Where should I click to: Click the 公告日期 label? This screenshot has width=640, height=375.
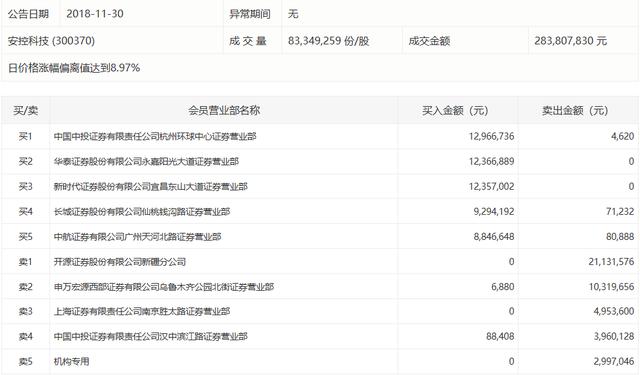tap(28, 14)
